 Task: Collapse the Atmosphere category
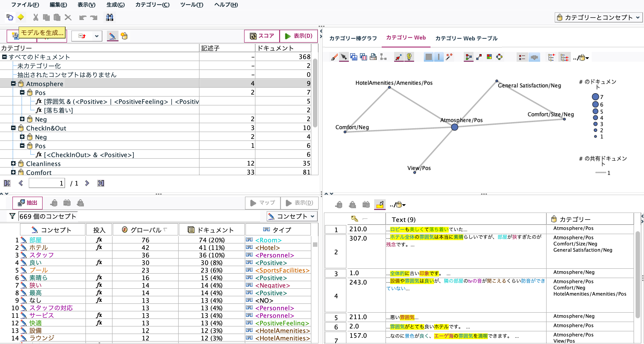13,83
